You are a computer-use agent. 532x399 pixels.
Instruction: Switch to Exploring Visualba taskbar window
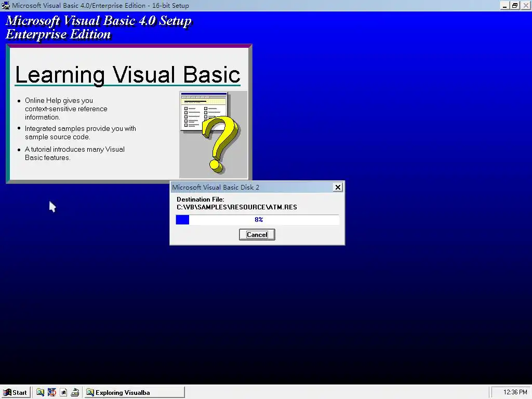[x=135, y=392]
